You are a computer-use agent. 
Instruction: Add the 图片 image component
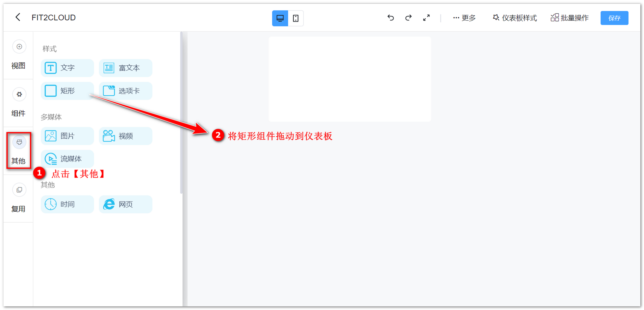[67, 136]
